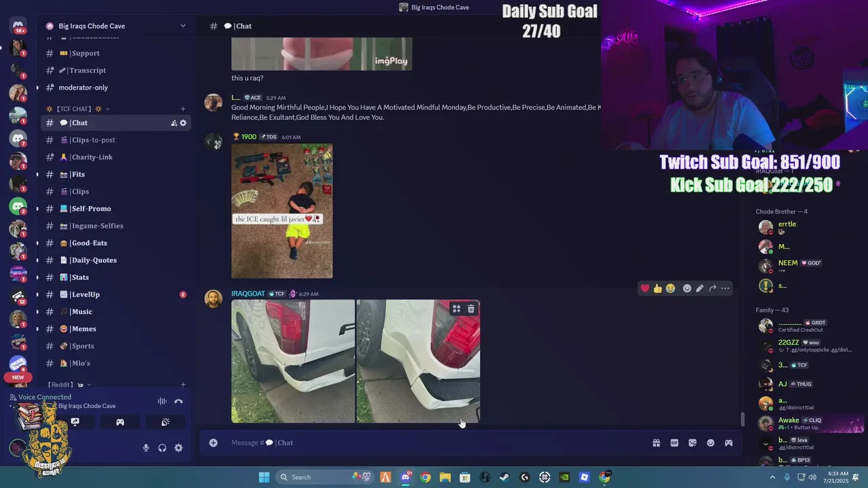Open the Ingame-Selfies channel
The image size is (868, 488).
coord(115,226)
